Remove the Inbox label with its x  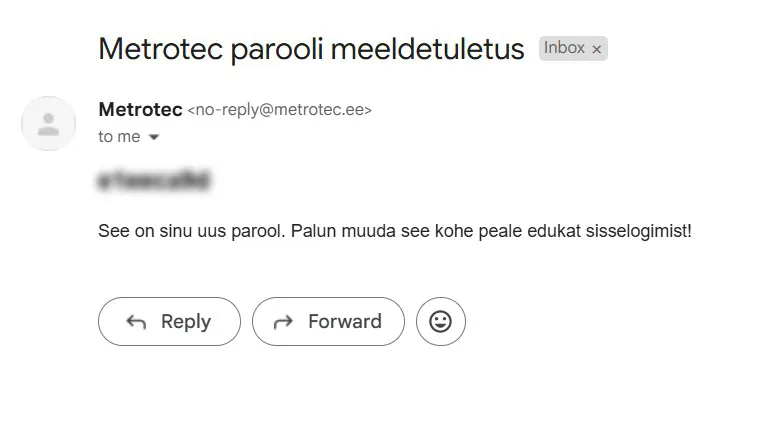click(597, 49)
